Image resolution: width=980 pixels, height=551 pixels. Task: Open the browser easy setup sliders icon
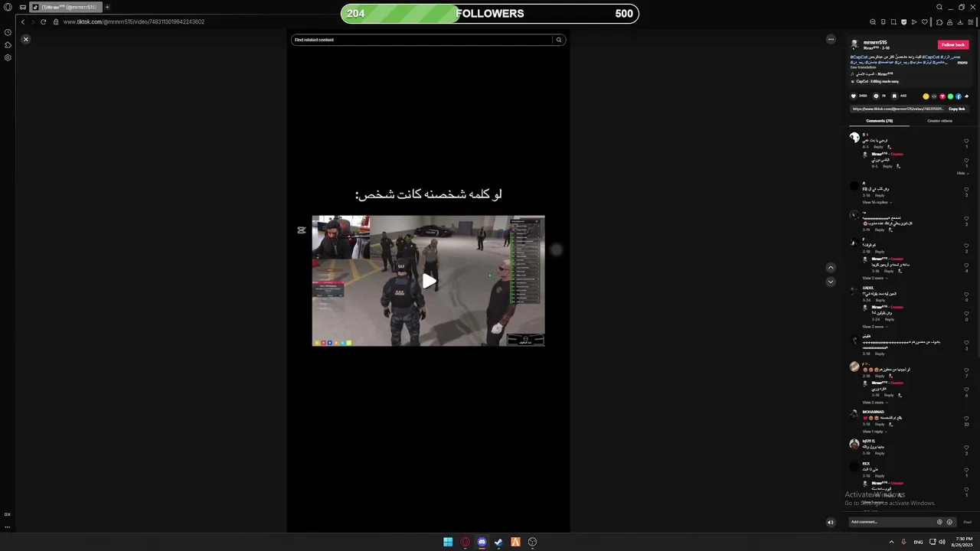pyautogui.click(x=971, y=21)
